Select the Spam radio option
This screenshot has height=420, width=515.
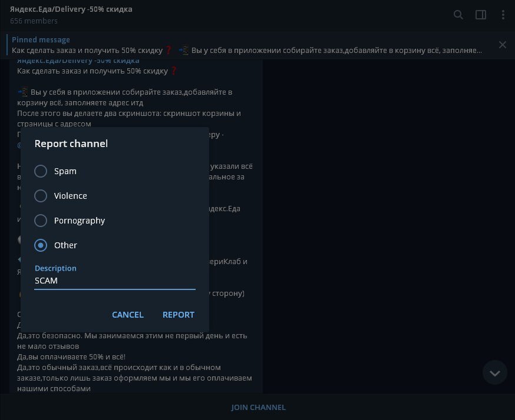coord(55,171)
